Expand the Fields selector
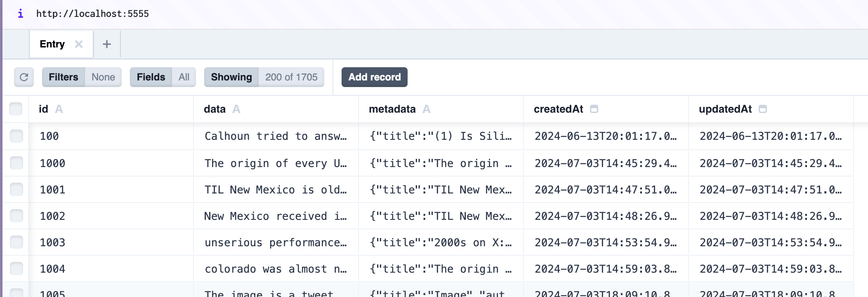This screenshot has height=297, width=868. (x=163, y=77)
